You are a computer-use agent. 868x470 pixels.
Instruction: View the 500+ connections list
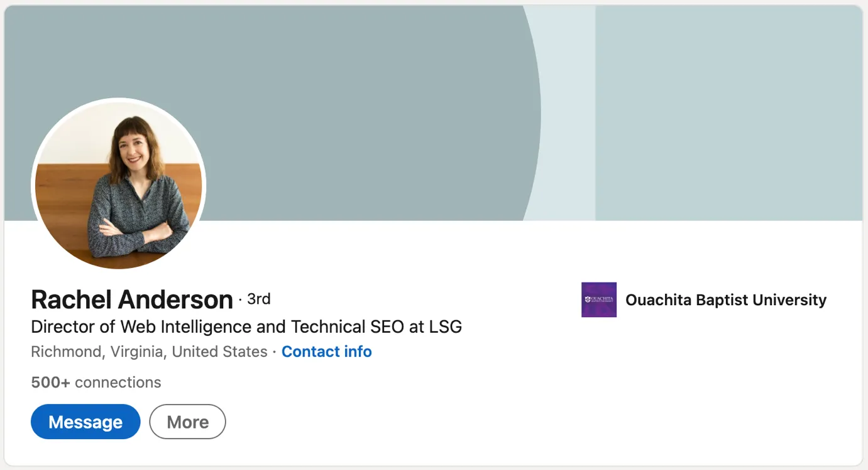pos(96,383)
